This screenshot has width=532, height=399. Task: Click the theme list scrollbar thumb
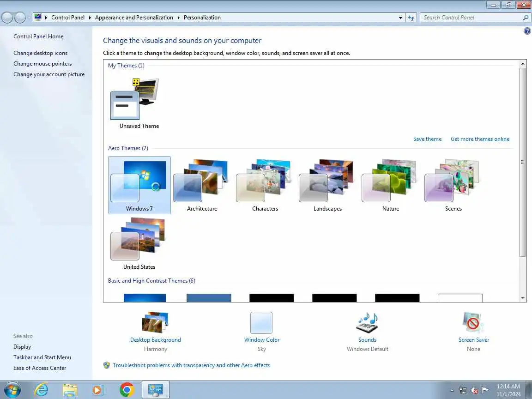522,162
